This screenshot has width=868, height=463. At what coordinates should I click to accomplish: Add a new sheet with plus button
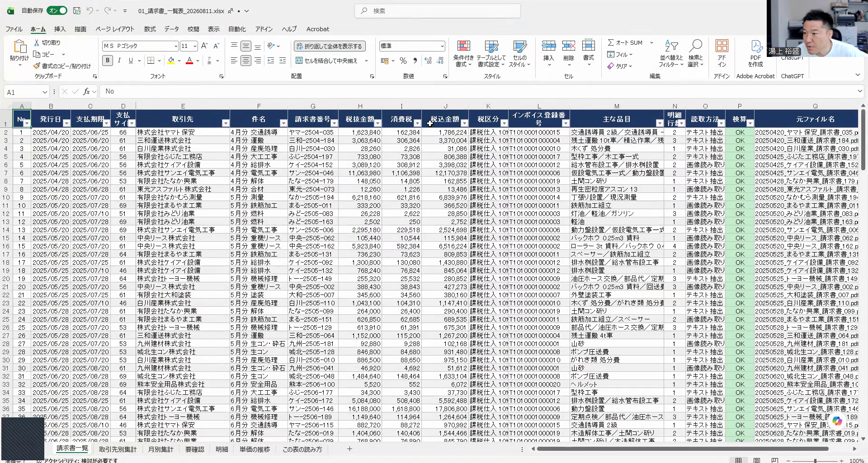(x=349, y=449)
